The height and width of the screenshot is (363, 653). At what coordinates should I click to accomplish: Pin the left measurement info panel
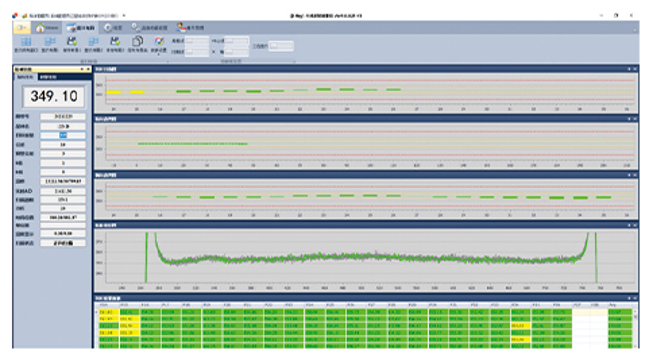(82, 69)
